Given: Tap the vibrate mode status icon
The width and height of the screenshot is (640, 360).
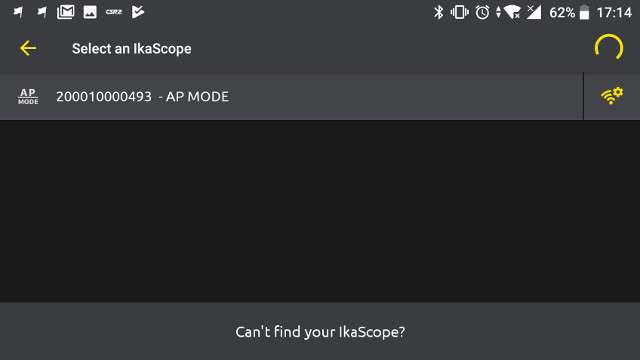Looking at the screenshot, I should click(x=459, y=12).
